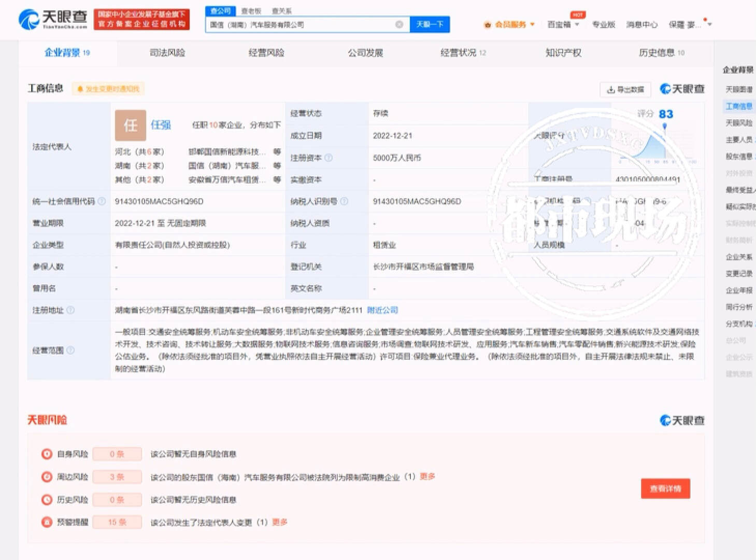The width and height of the screenshot is (756, 560).
Task: Expand the 会员服务 dropdown
Action: pyautogui.click(x=534, y=24)
